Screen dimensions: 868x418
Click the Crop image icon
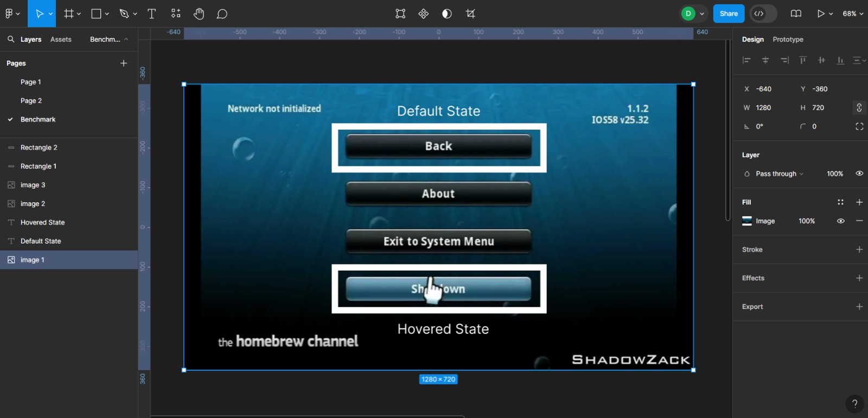[470, 14]
